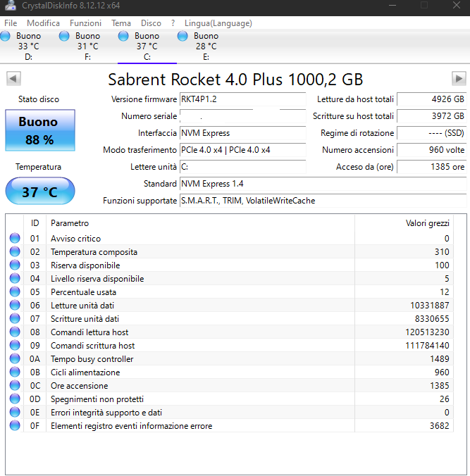470x476 pixels.
Task: Click the total host reads value 4926 GB
Action: click(432, 99)
